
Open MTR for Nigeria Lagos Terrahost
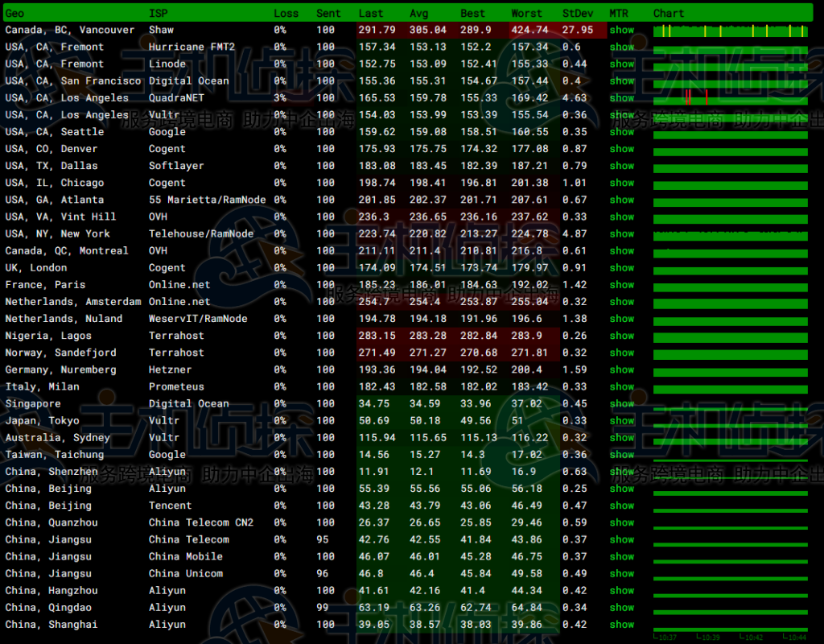click(621, 336)
